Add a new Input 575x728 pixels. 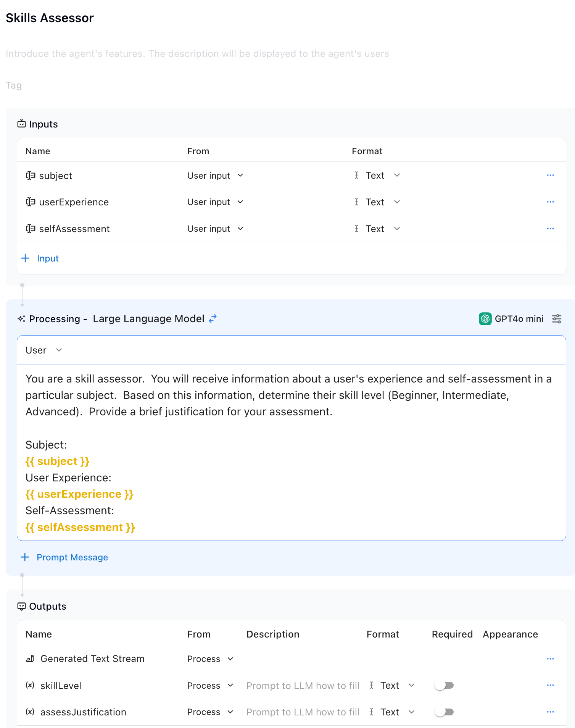point(40,258)
